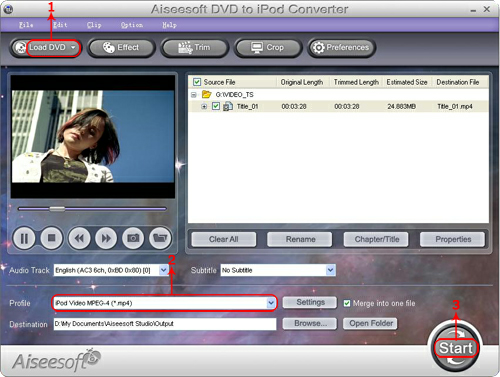The width and height of the screenshot is (500, 377).
Task: Open the Effect tool
Action: (121, 48)
